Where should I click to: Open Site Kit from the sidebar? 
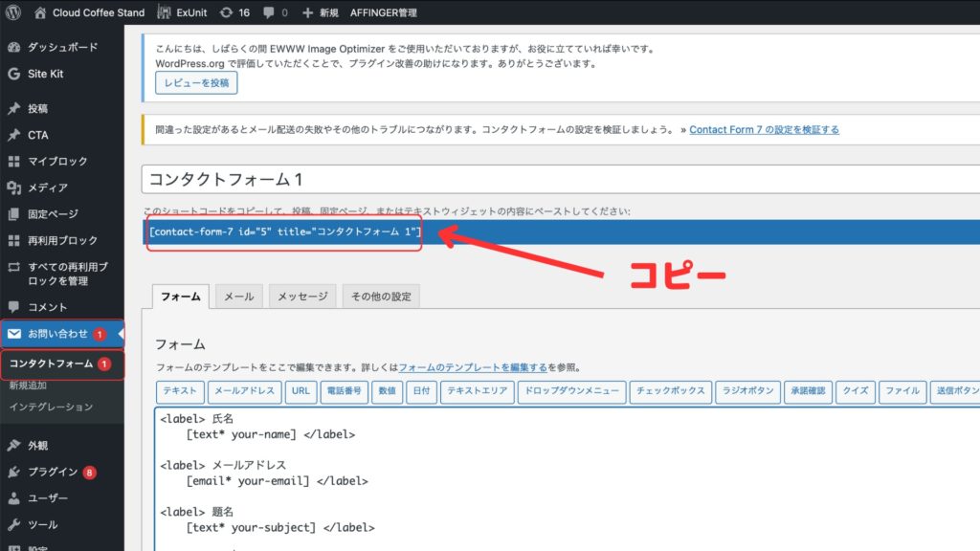pyautogui.click(x=46, y=74)
